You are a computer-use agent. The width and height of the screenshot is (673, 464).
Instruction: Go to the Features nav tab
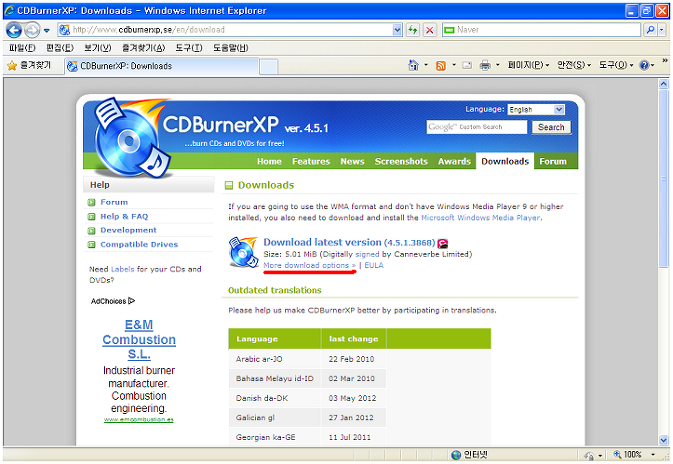[311, 161]
